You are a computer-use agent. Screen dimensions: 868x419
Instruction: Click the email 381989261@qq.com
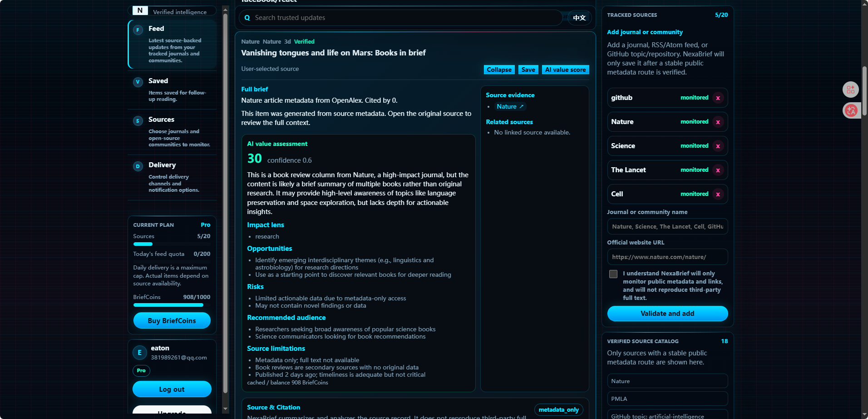click(x=179, y=358)
